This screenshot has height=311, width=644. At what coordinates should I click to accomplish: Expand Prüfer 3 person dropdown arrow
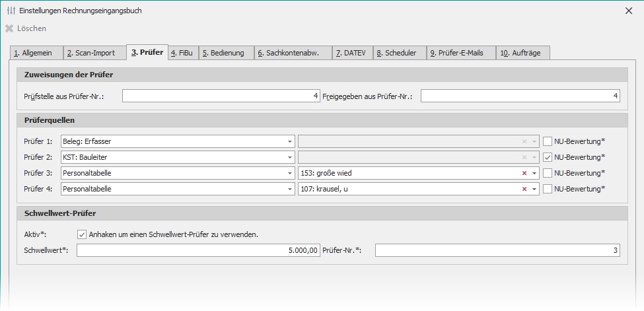(534, 173)
